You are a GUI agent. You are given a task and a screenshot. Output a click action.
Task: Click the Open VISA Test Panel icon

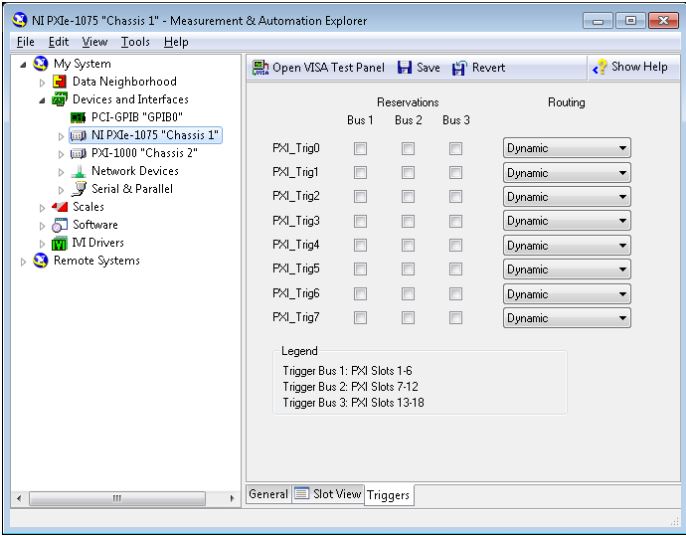click(260, 68)
